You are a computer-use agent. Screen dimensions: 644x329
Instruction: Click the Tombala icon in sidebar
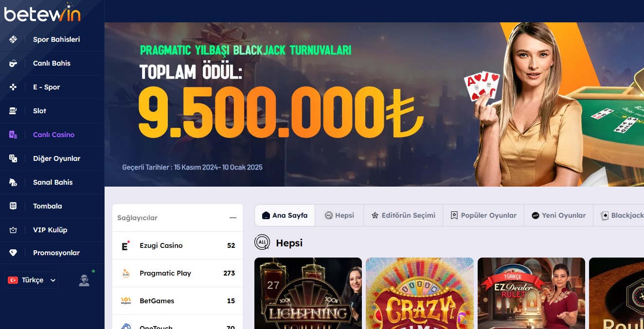point(13,206)
